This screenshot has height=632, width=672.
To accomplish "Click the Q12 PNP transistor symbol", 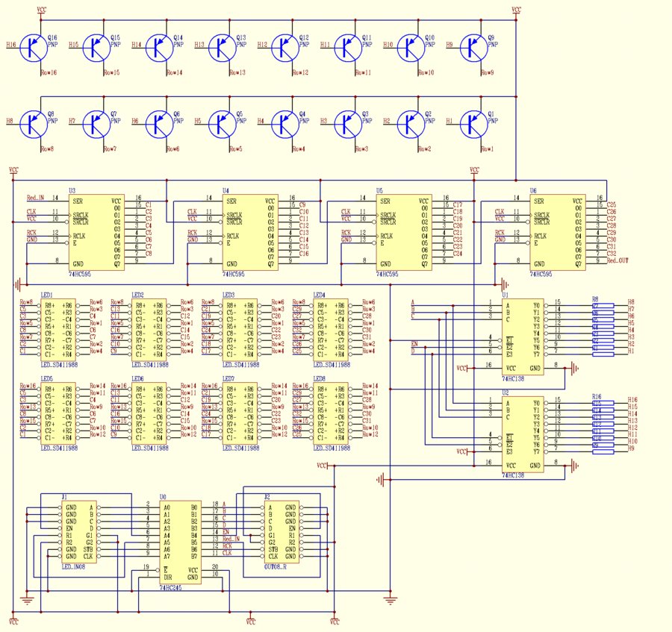I will [284, 46].
